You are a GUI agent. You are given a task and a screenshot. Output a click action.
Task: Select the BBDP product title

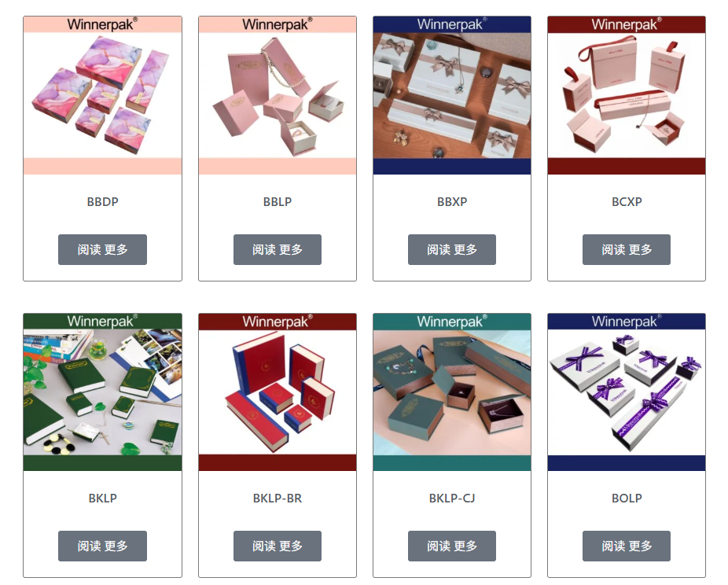(103, 202)
